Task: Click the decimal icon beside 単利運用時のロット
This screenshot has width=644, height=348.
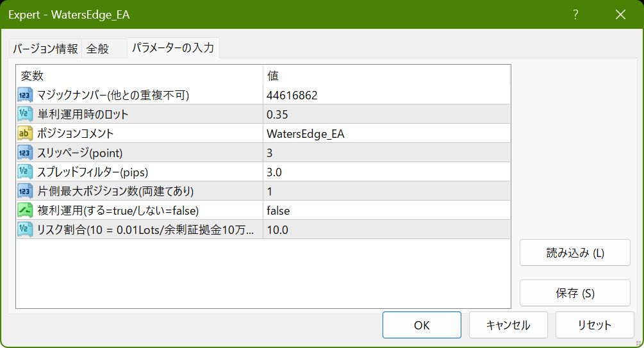Action: tap(26, 115)
